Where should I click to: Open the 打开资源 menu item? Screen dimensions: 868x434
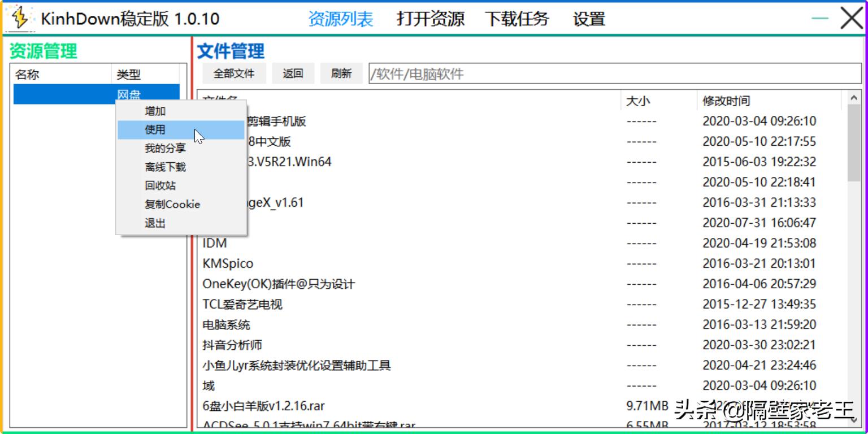point(431,19)
